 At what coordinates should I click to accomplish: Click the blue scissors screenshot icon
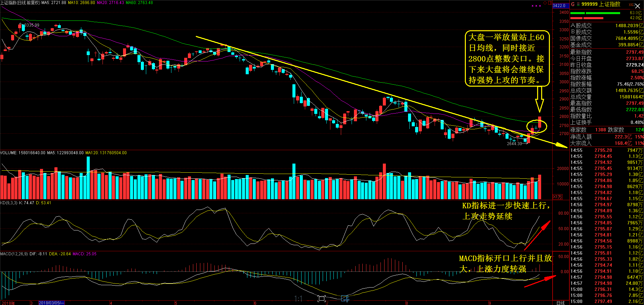pyautogui.click(x=345, y=298)
